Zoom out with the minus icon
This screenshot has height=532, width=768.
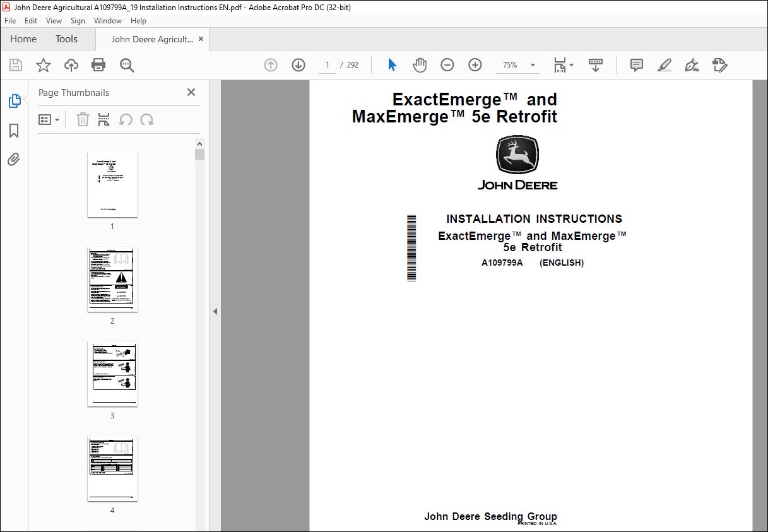coord(447,65)
